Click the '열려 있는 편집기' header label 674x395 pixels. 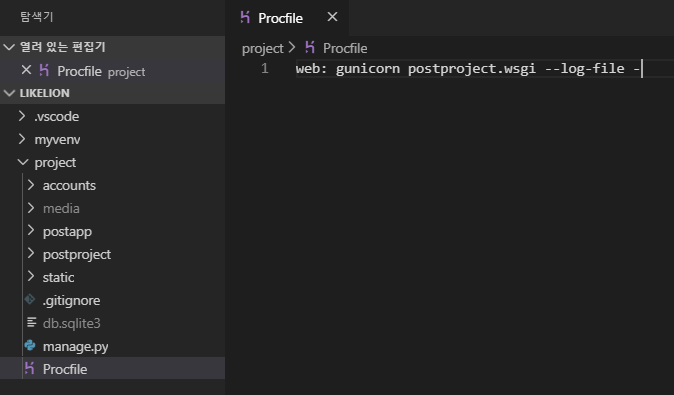point(63,47)
